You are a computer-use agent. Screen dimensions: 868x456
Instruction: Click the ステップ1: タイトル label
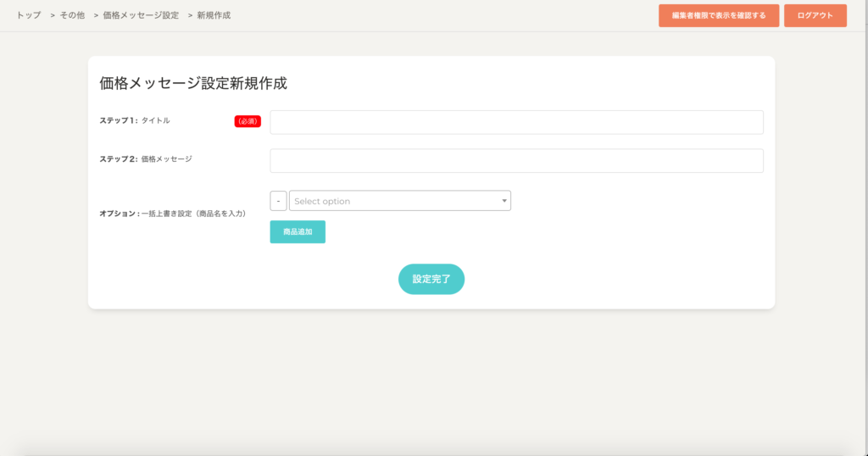coord(135,120)
